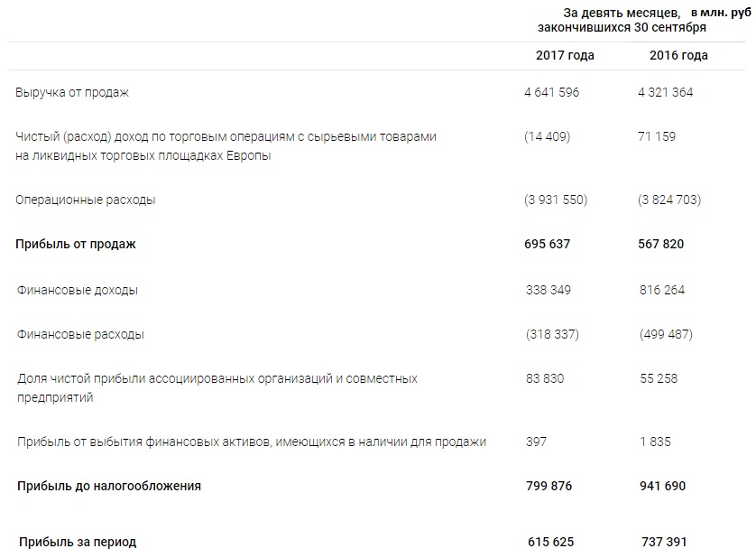The height and width of the screenshot is (558, 756).
Task: Select the Операционные расходы row label
Action: tap(86, 200)
